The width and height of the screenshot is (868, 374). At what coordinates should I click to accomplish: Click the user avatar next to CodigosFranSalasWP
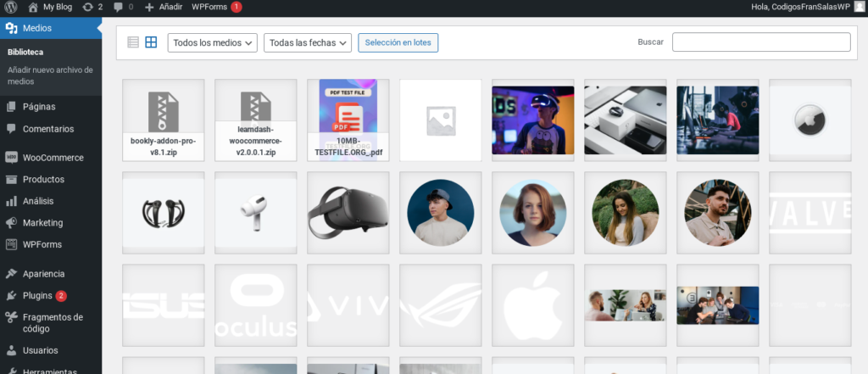click(x=858, y=7)
